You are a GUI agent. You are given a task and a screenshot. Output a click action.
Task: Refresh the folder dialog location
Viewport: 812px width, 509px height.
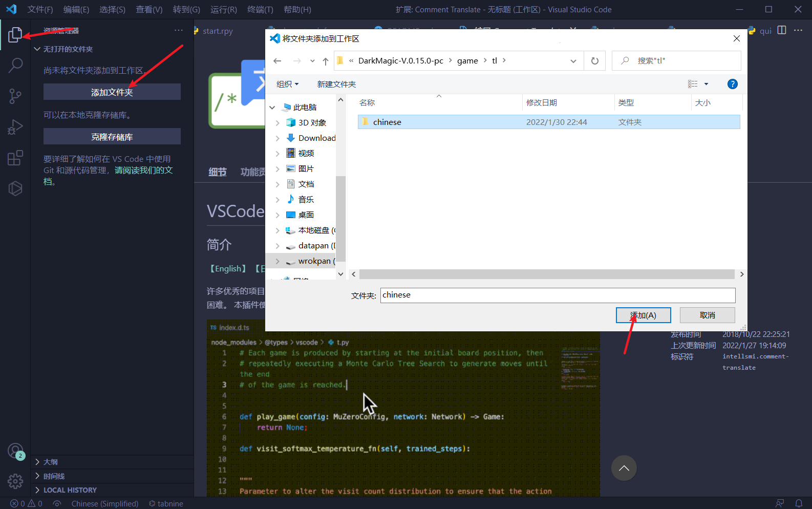point(594,61)
